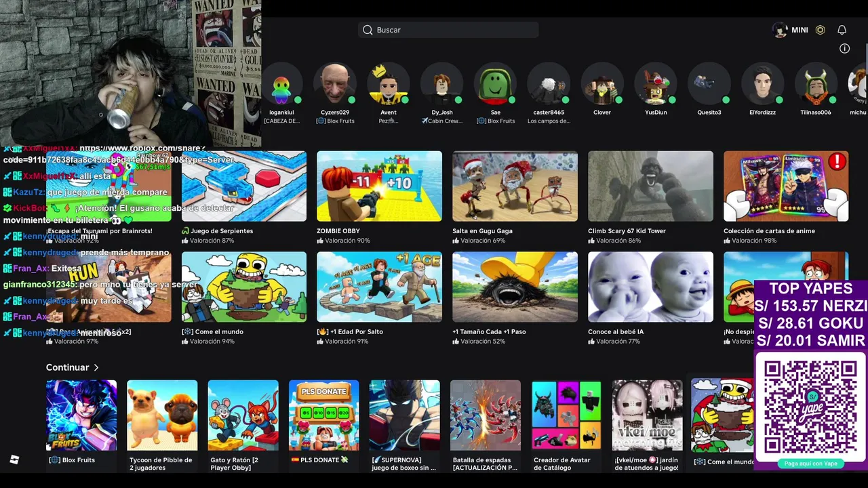Open the Batalla de espadas thumbnail
This screenshot has height=488, width=868.
(x=486, y=415)
